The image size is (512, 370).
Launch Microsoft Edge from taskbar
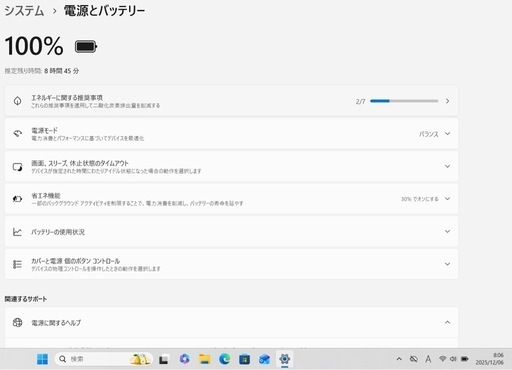[x=224, y=359]
